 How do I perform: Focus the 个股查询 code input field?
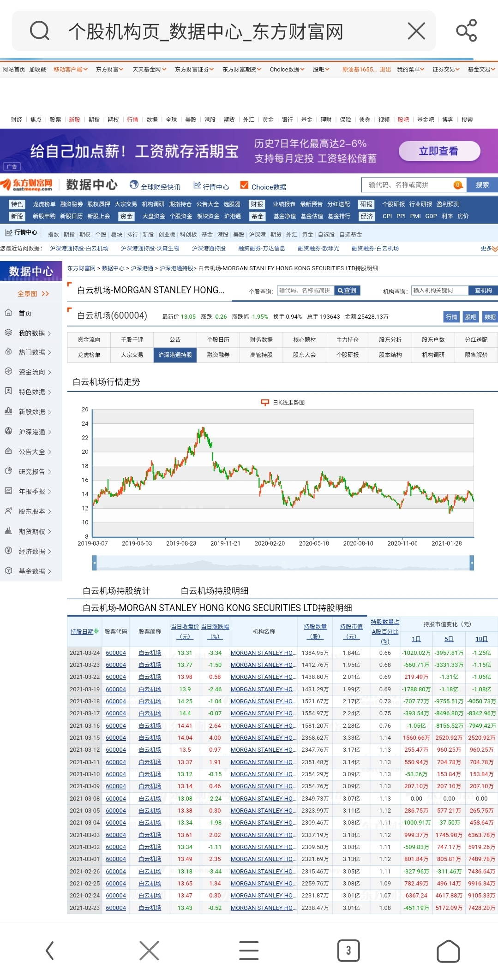pos(305,291)
